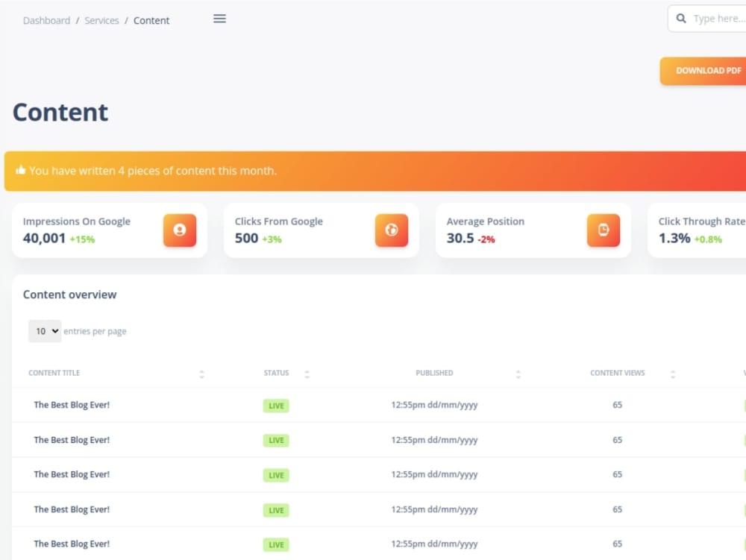Select the Impressions On Google value 40,001
746x560 pixels.
44,238
